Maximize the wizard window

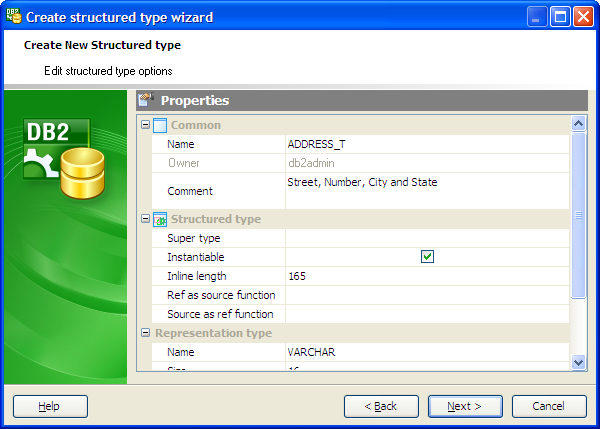tap(560, 17)
